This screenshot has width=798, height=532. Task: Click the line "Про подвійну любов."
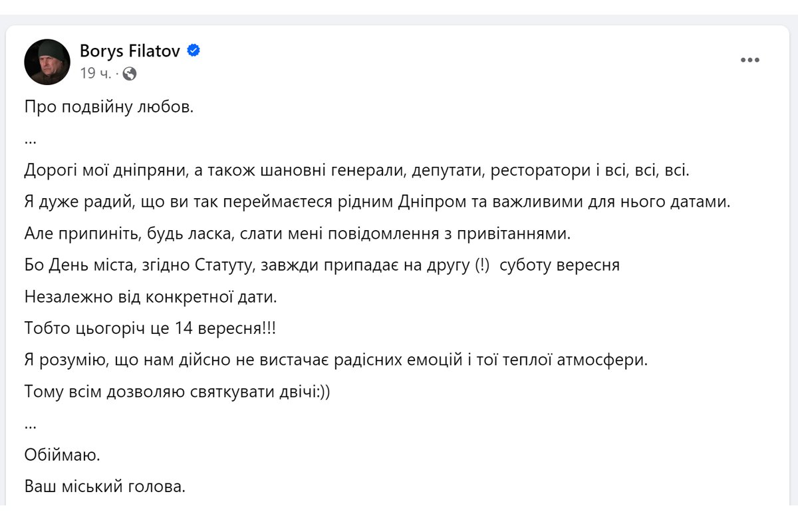point(109,107)
